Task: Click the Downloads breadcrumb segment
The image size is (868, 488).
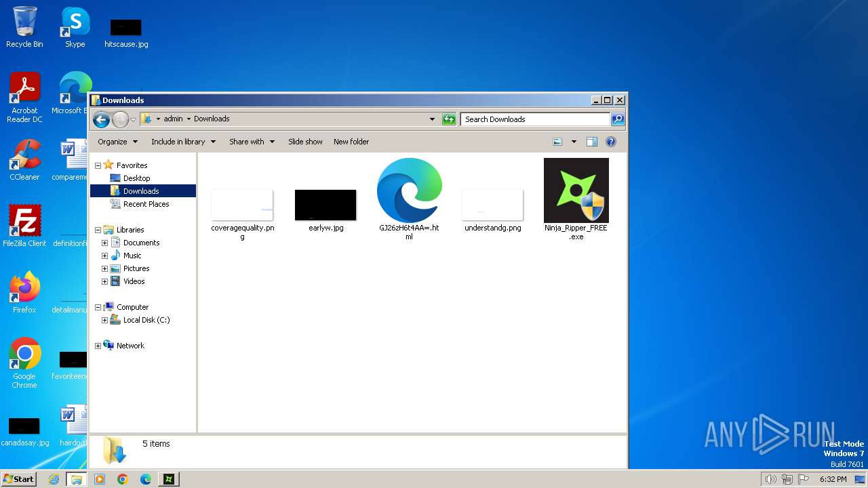Action: coord(212,119)
